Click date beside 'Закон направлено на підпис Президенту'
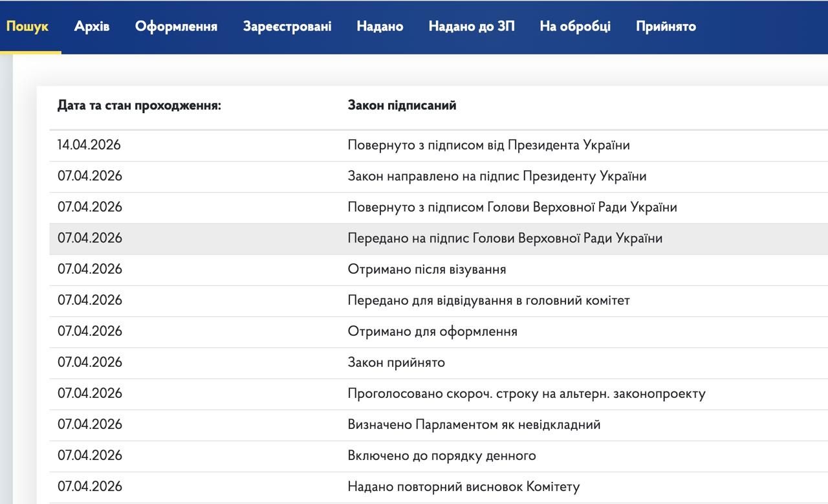 (x=89, y=176)
